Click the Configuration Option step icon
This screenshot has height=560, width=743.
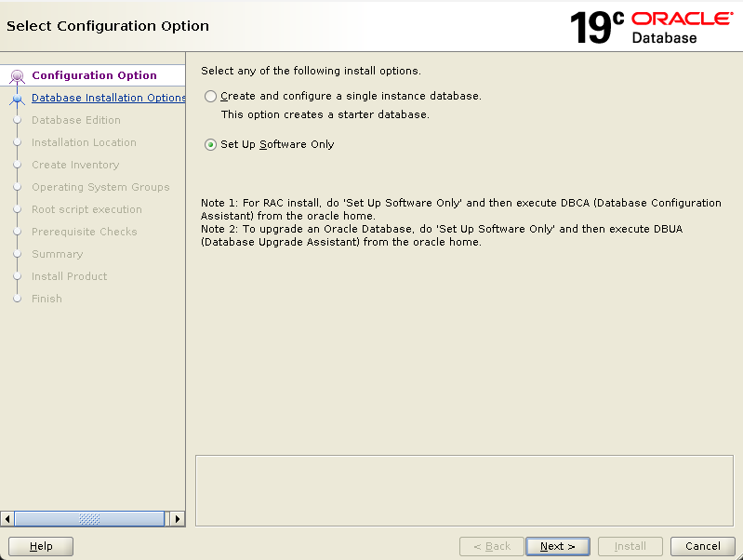pos(17,76)
